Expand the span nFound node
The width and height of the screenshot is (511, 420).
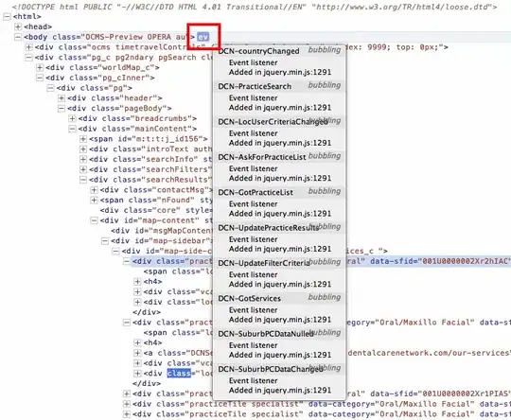coord(95,200)
